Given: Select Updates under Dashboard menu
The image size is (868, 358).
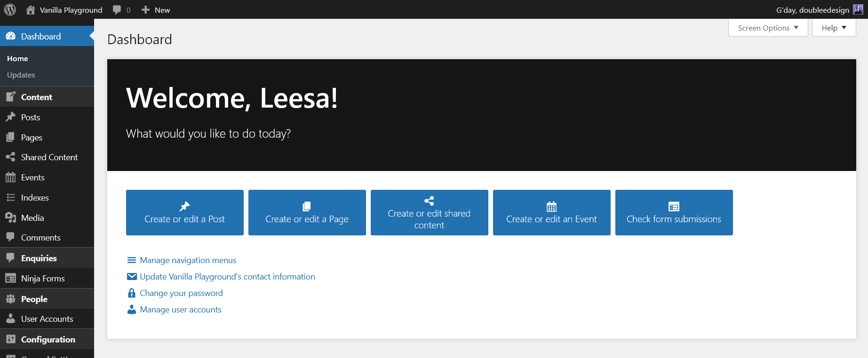Looking at the screenshot, I should [21, 75].
